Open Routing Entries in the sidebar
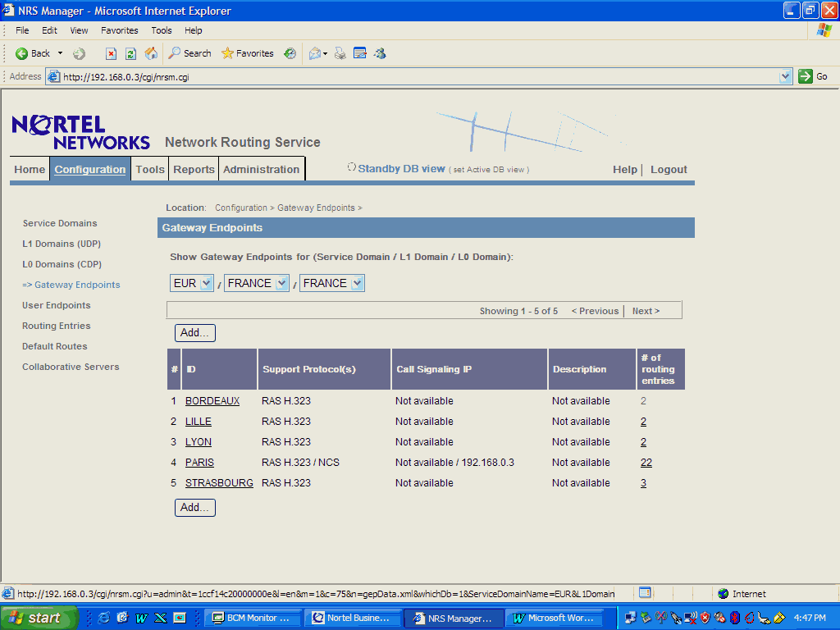Viewport: 840px width, 630px height. [x=57, y=326]
